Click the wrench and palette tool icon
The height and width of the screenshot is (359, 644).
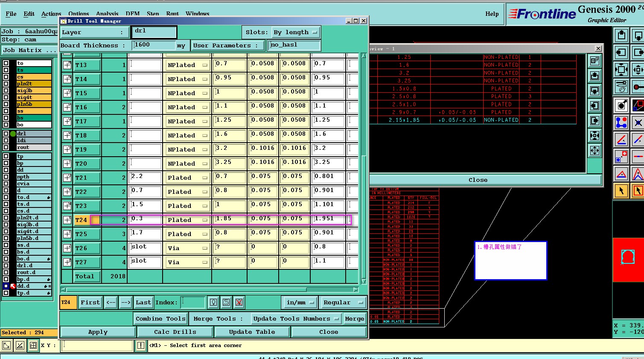[621, 87]
